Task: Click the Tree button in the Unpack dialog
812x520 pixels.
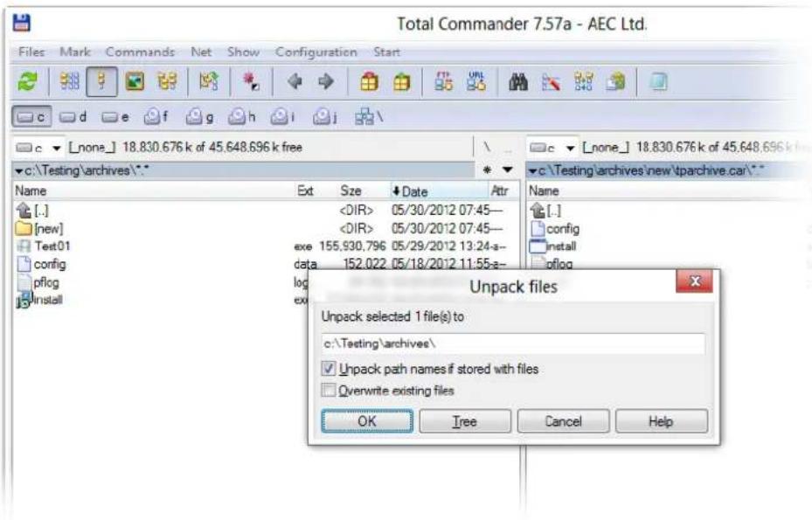Action: [x=465, y=421]
